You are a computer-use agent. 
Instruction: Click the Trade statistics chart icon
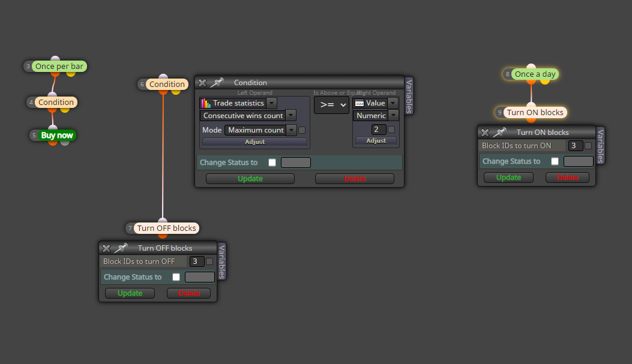click(206, 103)
